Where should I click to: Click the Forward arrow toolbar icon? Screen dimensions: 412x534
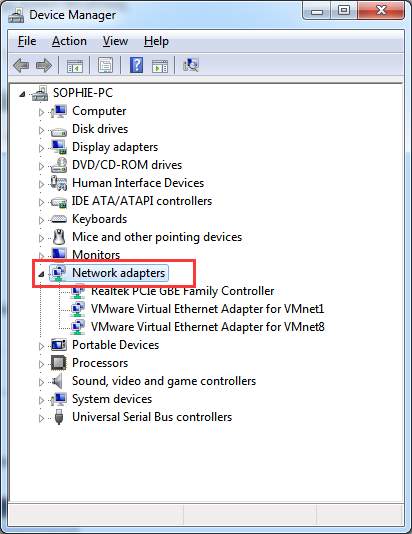click(x=44, y=65)
